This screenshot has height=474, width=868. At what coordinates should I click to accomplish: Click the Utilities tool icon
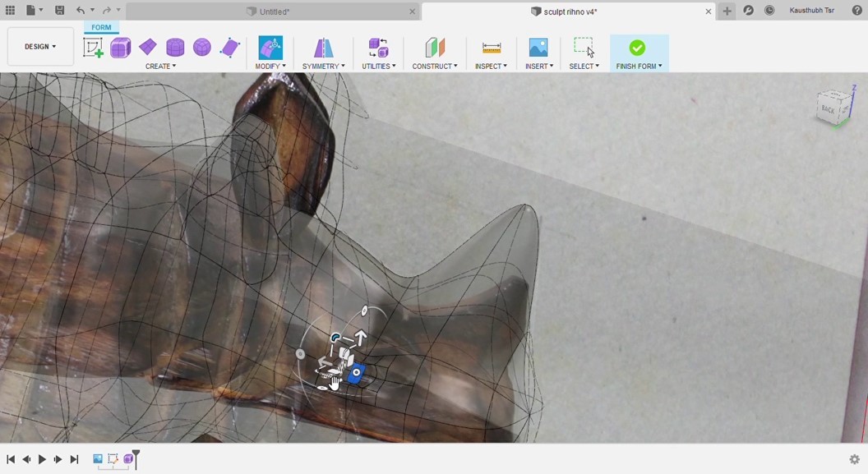379,48
